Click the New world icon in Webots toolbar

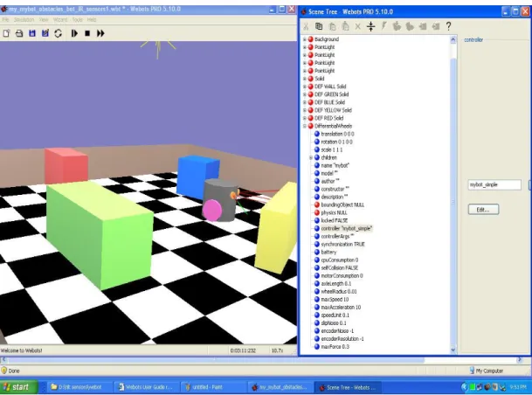(x=6, y=33)
